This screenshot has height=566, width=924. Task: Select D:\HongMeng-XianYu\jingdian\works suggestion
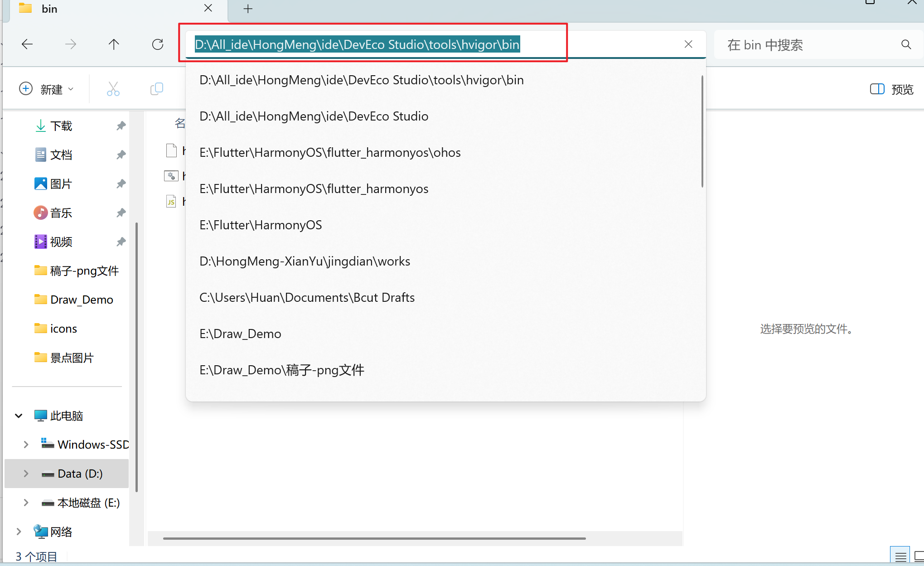pos(305,261)
